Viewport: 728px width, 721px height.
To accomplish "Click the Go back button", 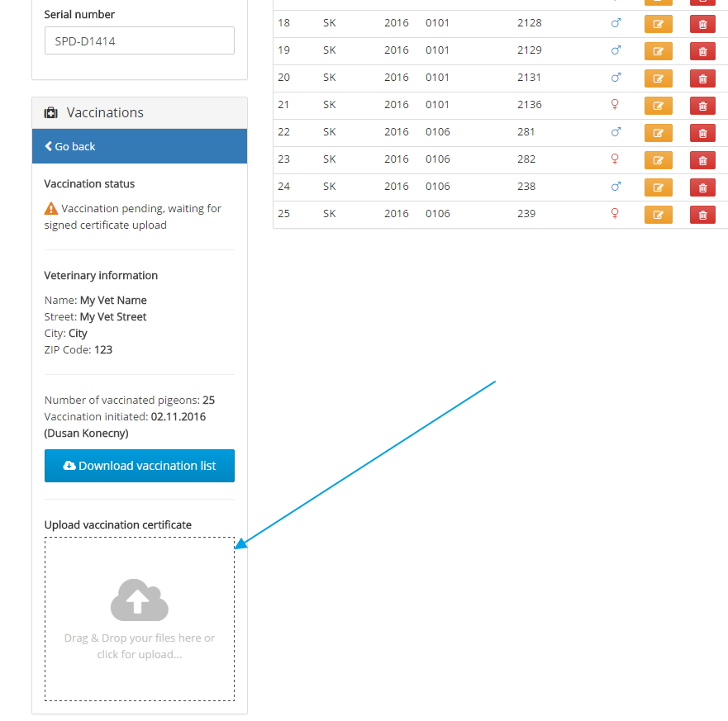I will [x=70, y=146].
